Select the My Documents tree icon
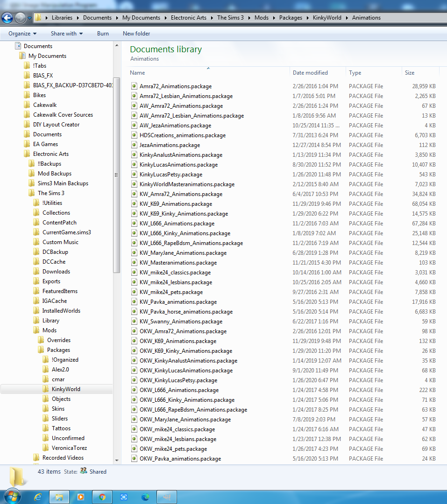 pyautogui.click(x=22, y=56)
